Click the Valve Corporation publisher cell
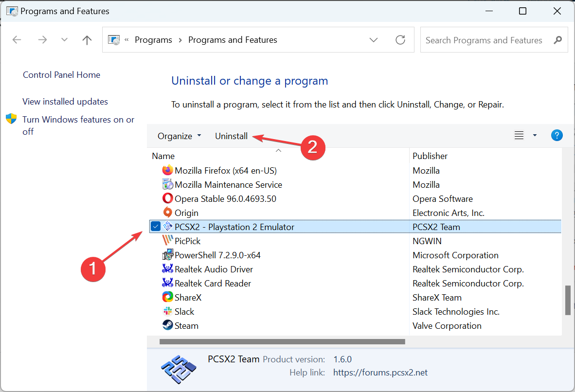The image size is (575, 392). 447,326
